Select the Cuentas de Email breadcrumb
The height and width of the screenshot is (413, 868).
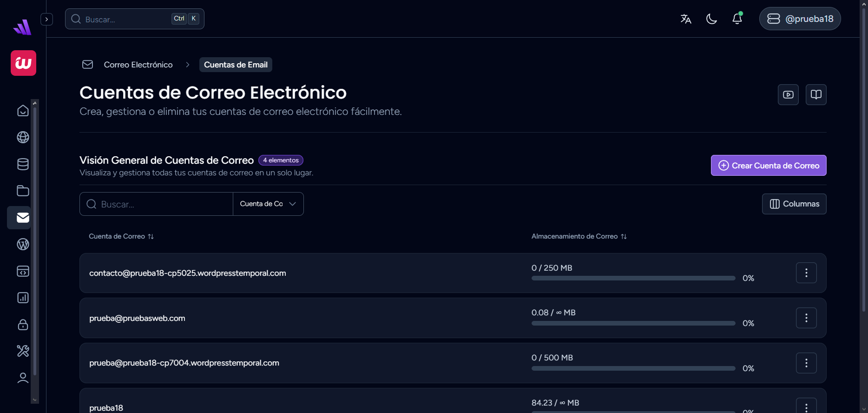[x=236, y=65]
